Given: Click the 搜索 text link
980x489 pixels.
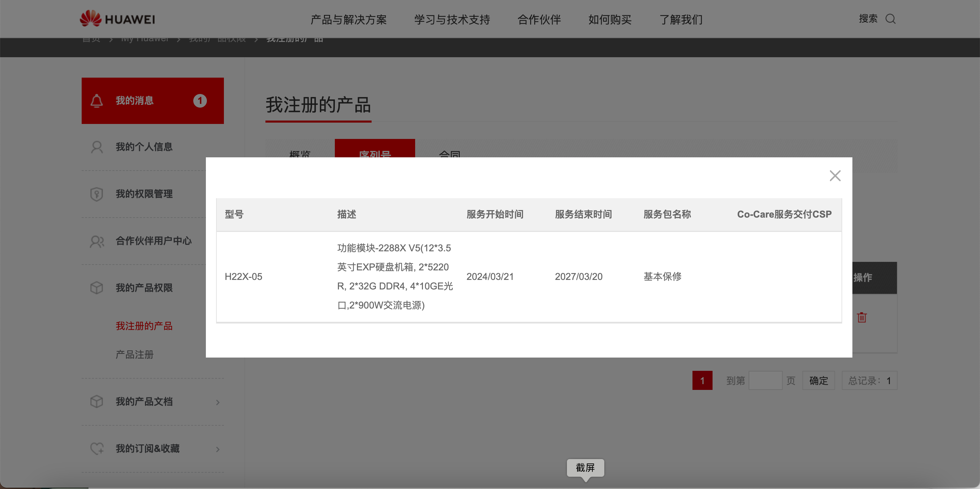Looking at the screenshot, I should [868, 19].
